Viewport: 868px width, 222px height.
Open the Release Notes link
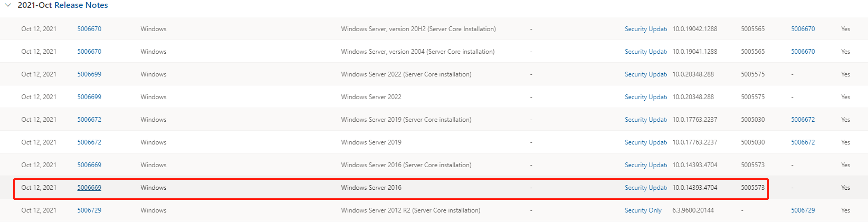(x=81, y=5)
